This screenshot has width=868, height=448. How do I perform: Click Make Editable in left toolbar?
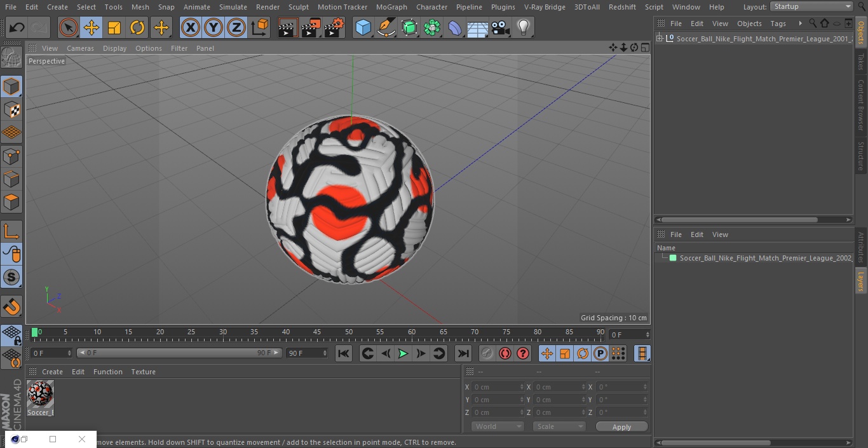coord(11,58)
